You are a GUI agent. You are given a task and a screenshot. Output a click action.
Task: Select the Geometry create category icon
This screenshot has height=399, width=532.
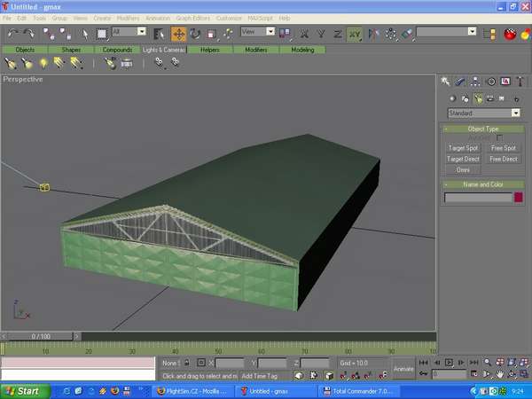tap(452, 98)
